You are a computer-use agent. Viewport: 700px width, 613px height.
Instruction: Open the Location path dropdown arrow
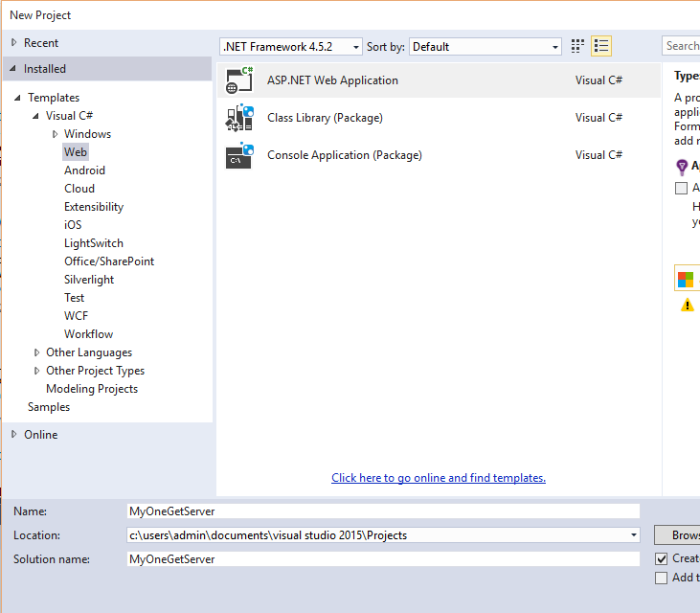click(634, 534)
